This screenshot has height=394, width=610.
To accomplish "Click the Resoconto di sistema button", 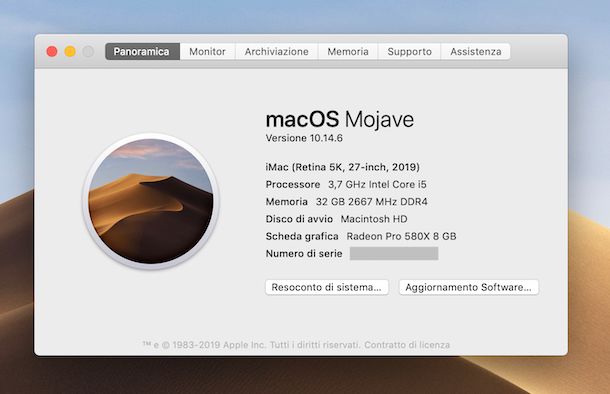I will click(x=327, y=287).
